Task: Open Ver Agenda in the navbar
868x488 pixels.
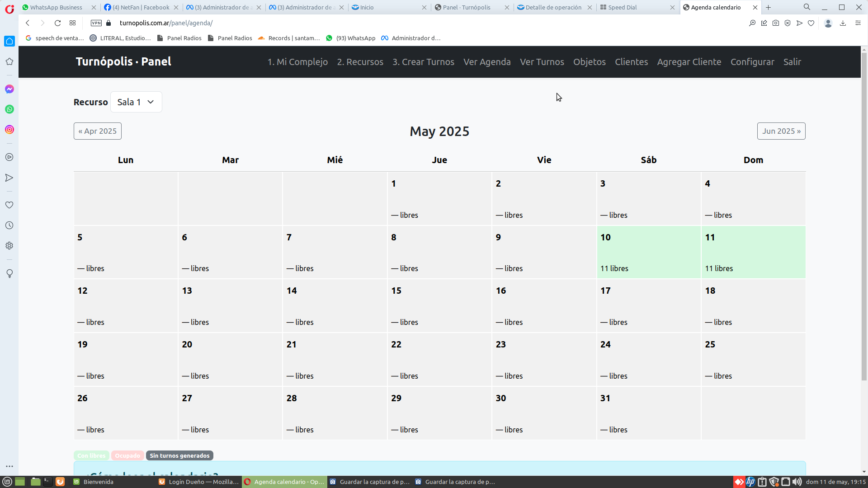Action: (x=487, y=62)
